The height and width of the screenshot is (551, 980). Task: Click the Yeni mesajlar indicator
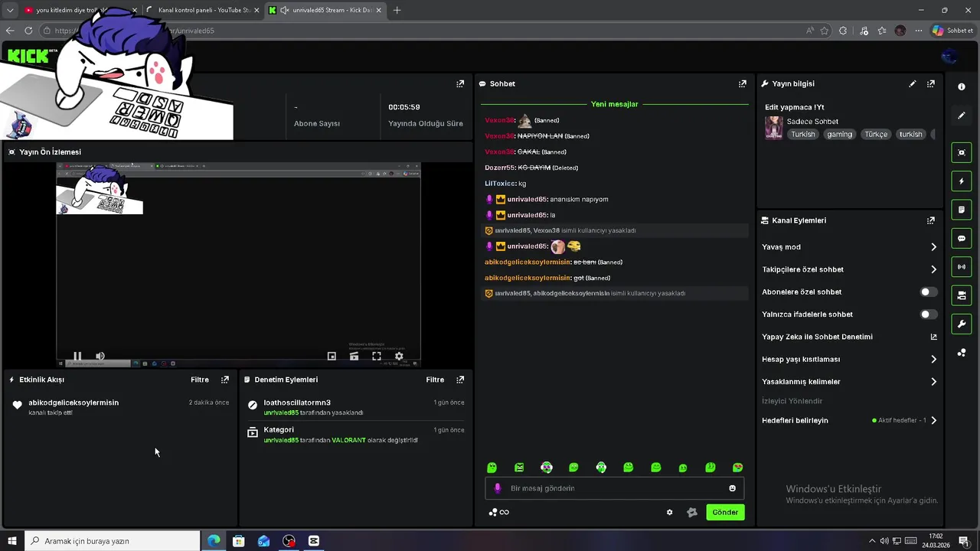click(614, 104)
